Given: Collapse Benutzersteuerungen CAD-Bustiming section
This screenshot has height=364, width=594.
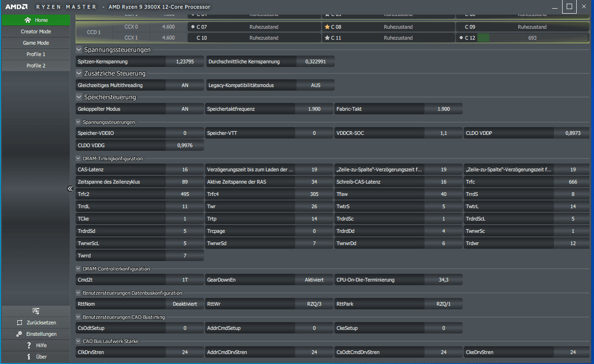Looking at the screenshot, I should coord(79,317).
